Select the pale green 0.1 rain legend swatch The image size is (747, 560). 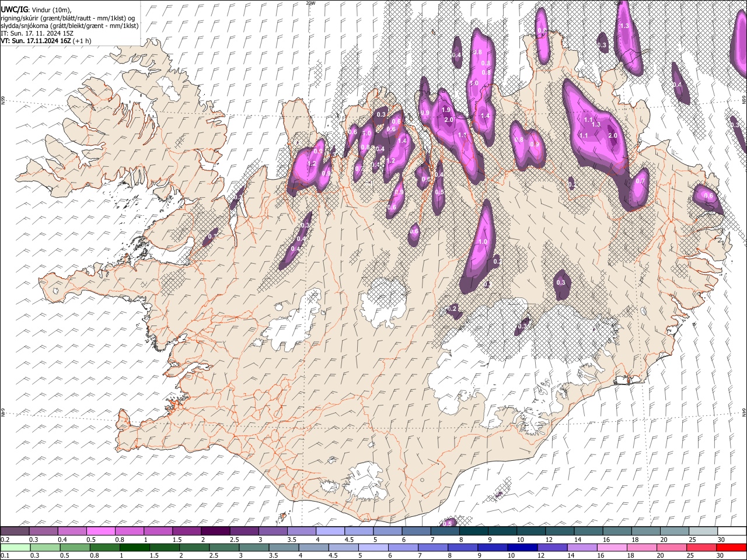coord(15,547)
